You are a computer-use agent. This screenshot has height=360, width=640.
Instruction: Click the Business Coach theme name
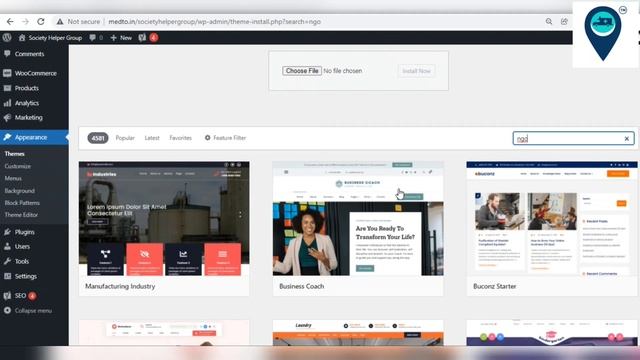[302, 286]
